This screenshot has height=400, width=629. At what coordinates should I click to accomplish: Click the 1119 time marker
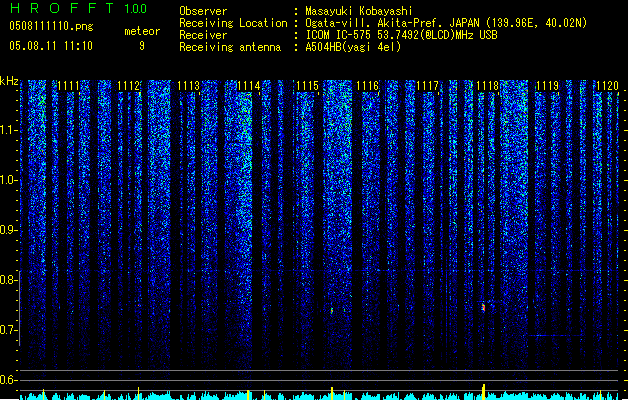click(547, 86)
